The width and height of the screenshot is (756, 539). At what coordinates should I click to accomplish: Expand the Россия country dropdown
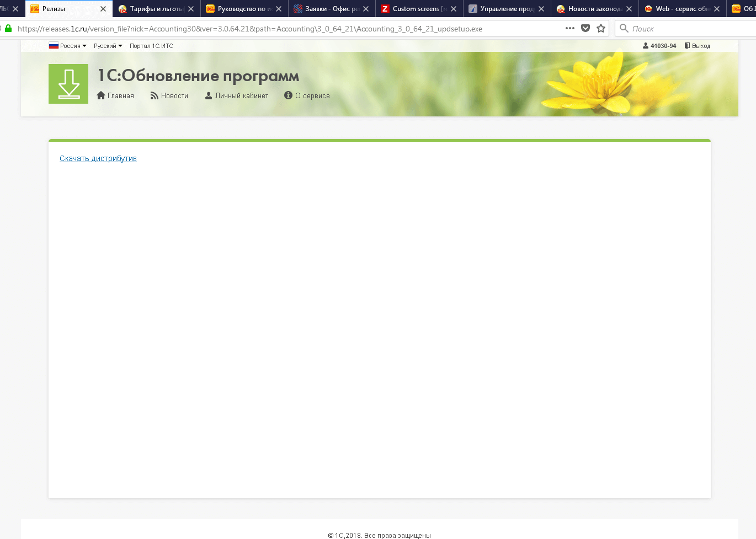tap(68, 46)
